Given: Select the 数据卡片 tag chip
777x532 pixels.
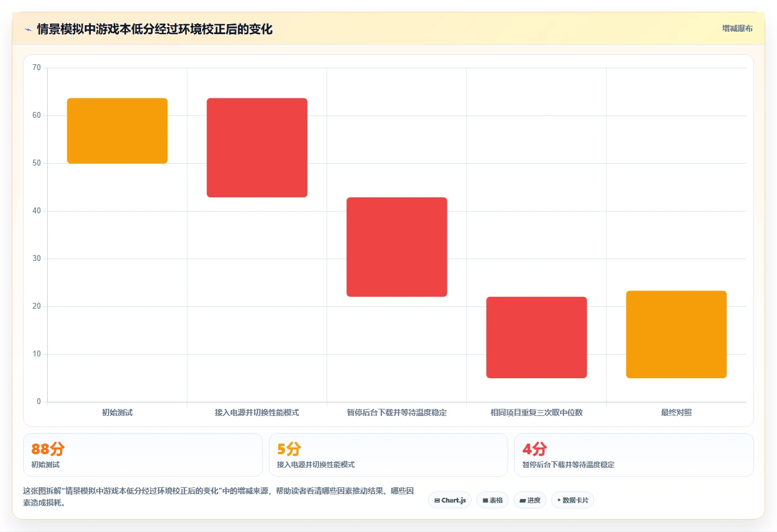Looking at the screenshot, I should click(572, 500).
